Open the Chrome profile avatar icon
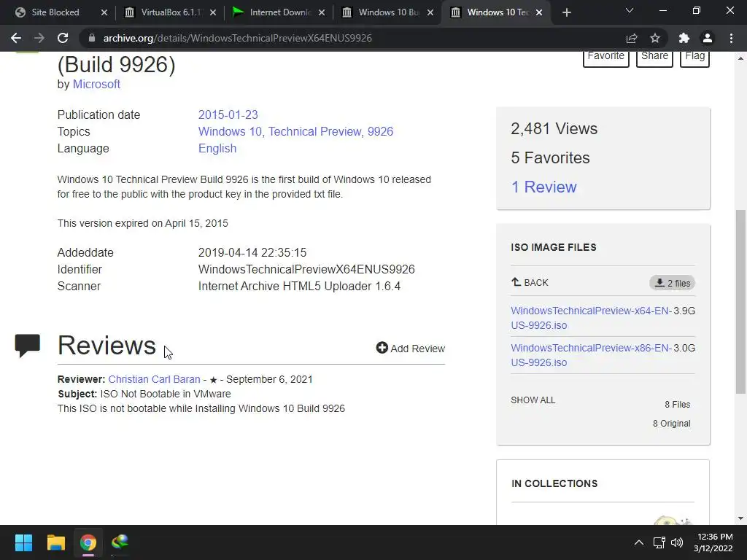The image size is (747, 560). [x=708, y=38]
